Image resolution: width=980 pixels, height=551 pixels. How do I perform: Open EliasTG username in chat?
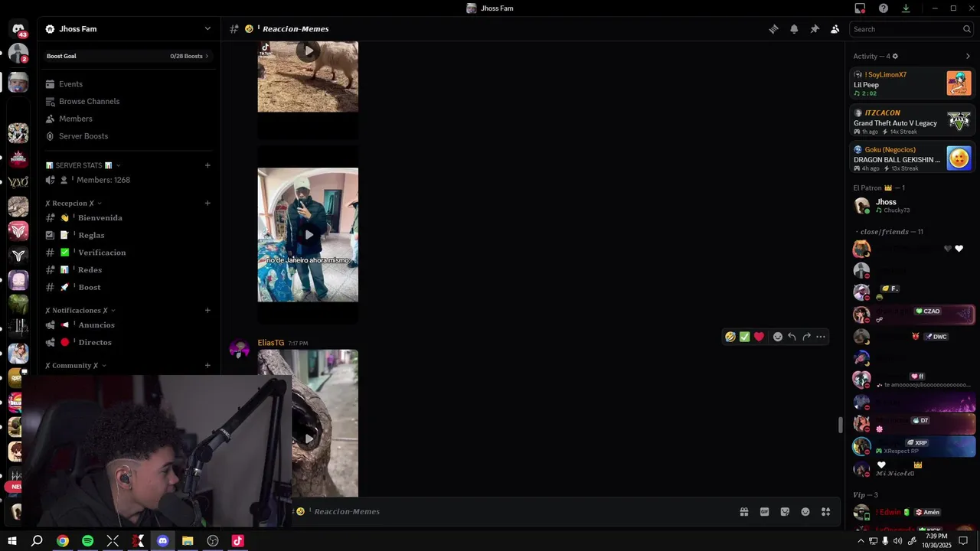click(x=271, y=343)
